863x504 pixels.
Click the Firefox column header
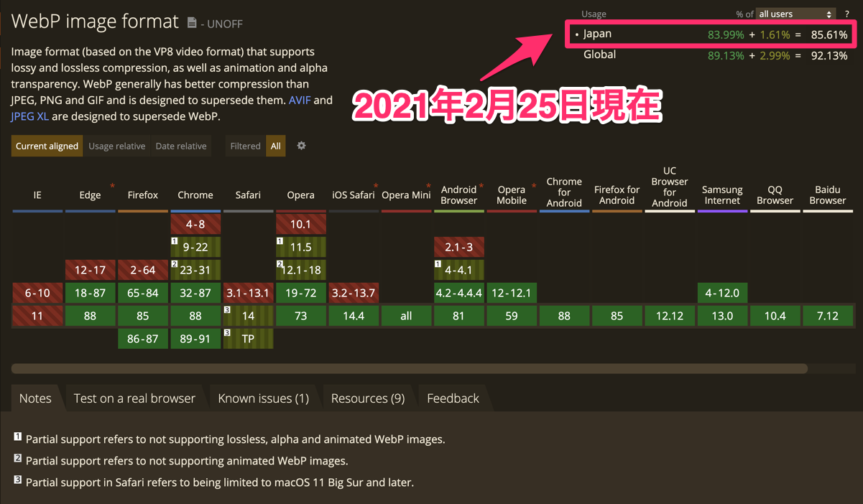[x=142, y=195]
